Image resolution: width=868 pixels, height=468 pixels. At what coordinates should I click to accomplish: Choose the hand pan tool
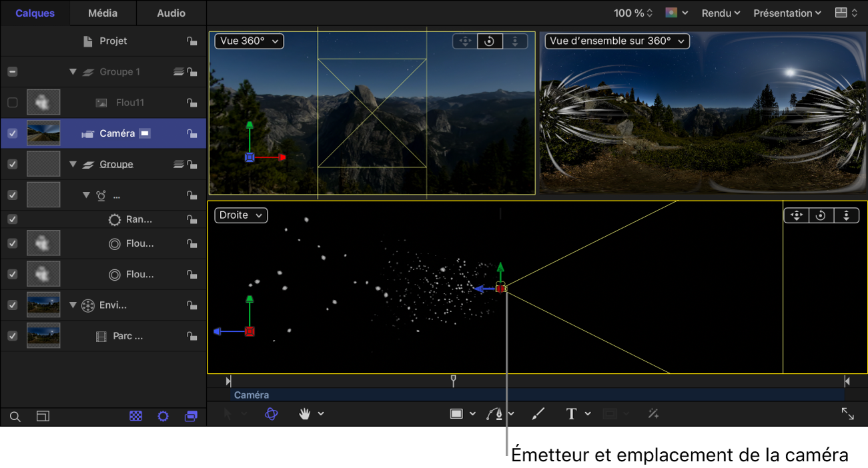tap(305, 414)
